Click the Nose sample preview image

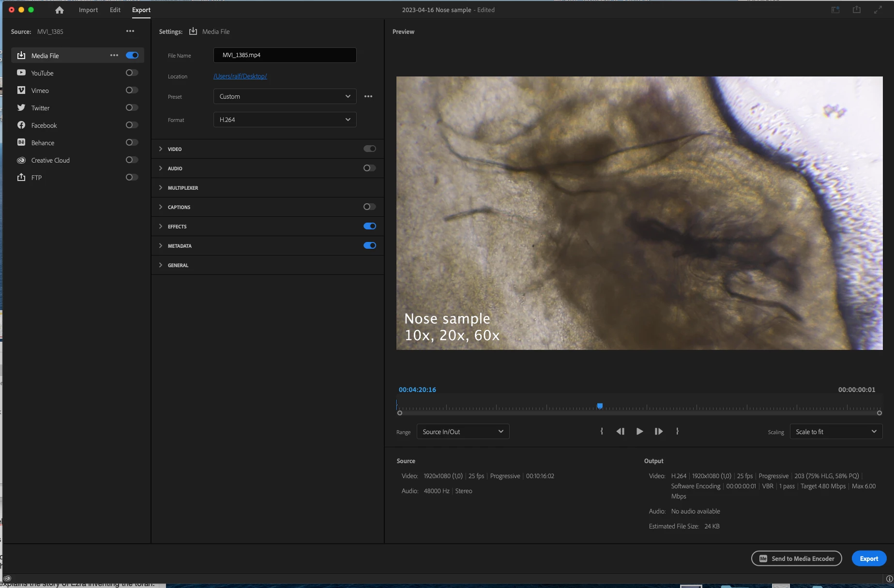(x=639, y=213)
